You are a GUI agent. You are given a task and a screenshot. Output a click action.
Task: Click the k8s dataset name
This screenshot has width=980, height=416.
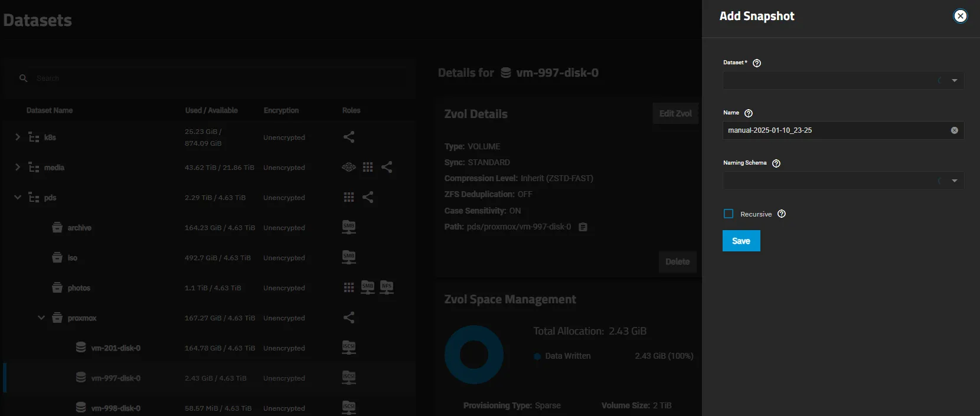pos(50,137)
